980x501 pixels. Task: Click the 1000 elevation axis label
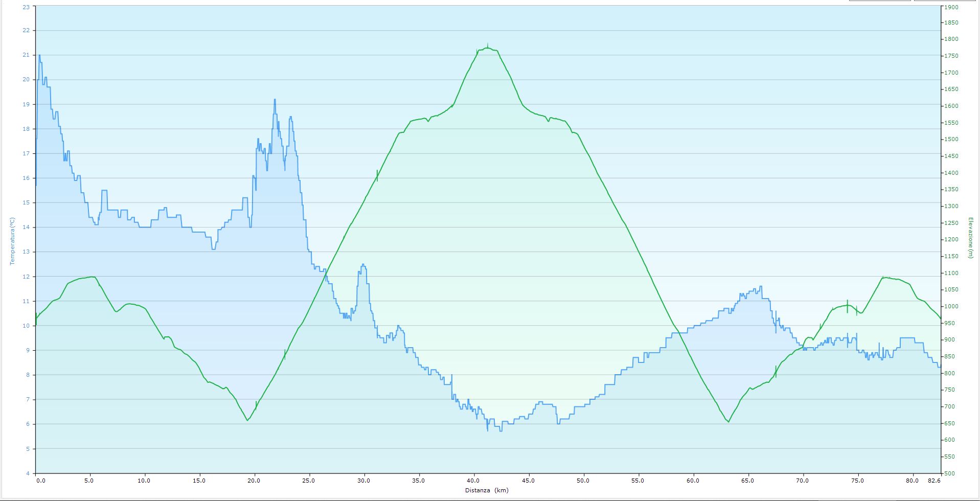[x=951, y=307]
